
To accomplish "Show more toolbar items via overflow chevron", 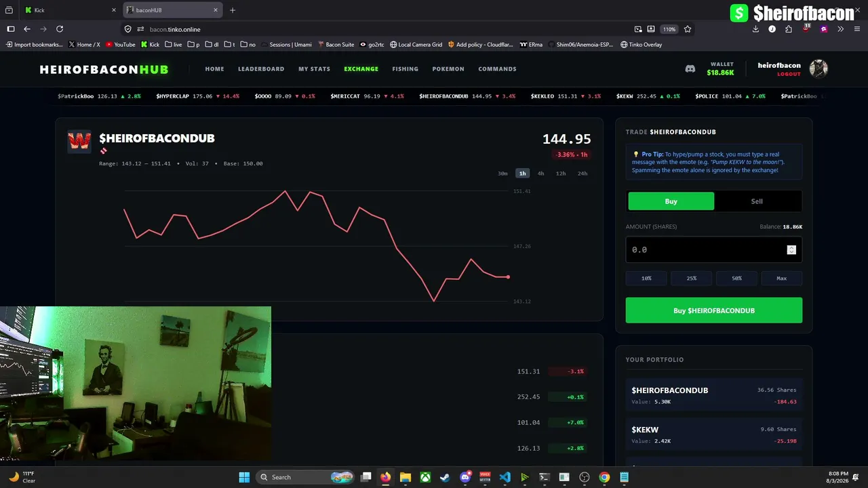I will pyautogui.click(x=840, y=29).
